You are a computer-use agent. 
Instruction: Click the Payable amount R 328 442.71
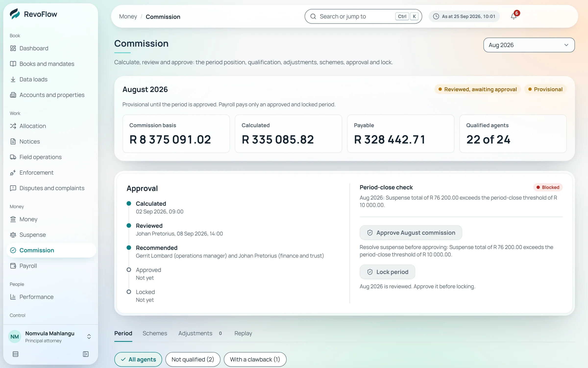tap(390, 140)
